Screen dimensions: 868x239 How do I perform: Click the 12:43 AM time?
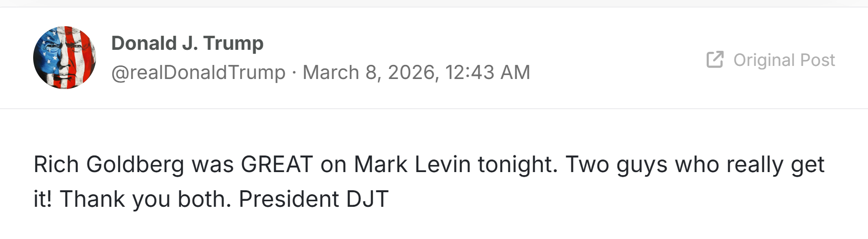[487, 72]
